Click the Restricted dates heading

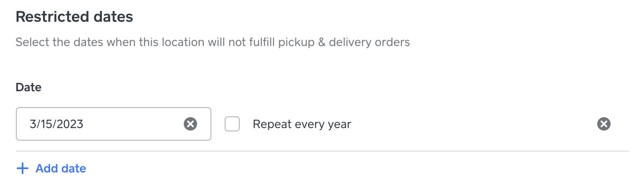74,17
